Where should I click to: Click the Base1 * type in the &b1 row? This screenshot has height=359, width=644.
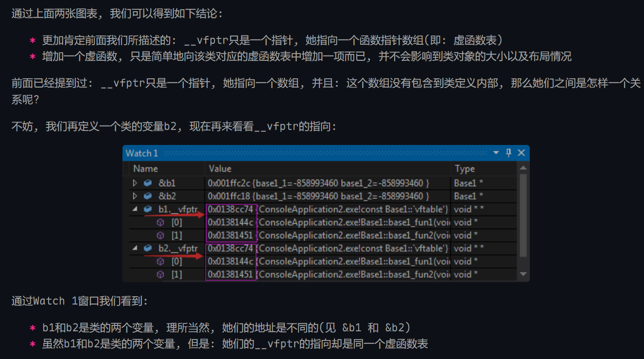point(469,183)
